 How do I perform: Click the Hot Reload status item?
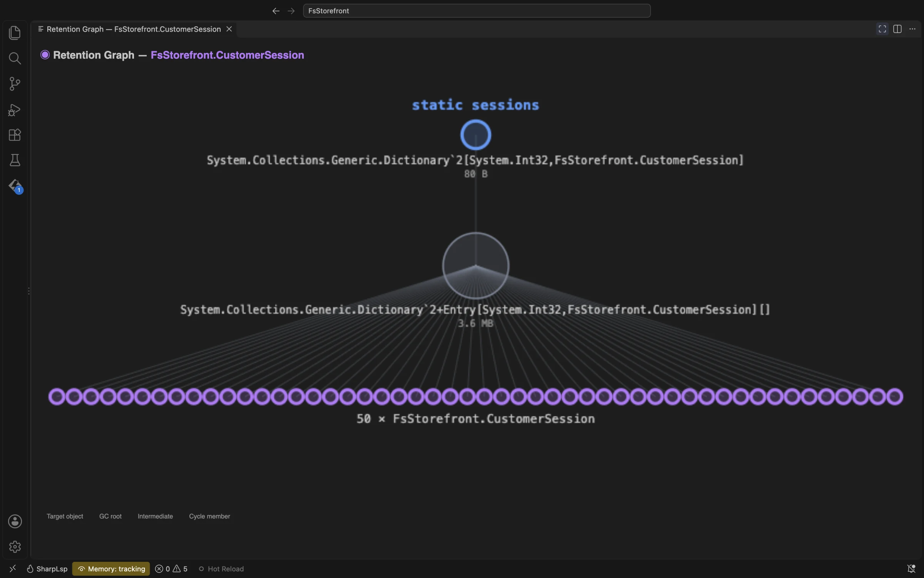(221, 569)
